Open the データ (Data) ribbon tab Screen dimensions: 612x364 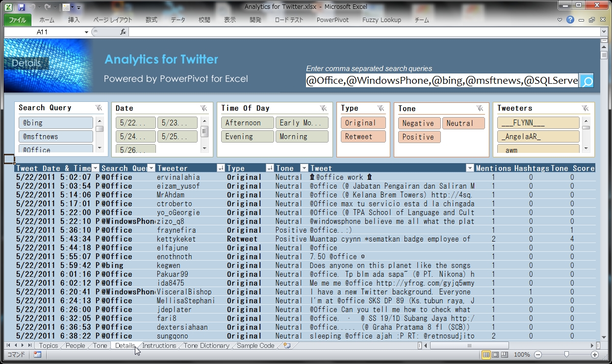pyautogui.click(x=178, y=20)
